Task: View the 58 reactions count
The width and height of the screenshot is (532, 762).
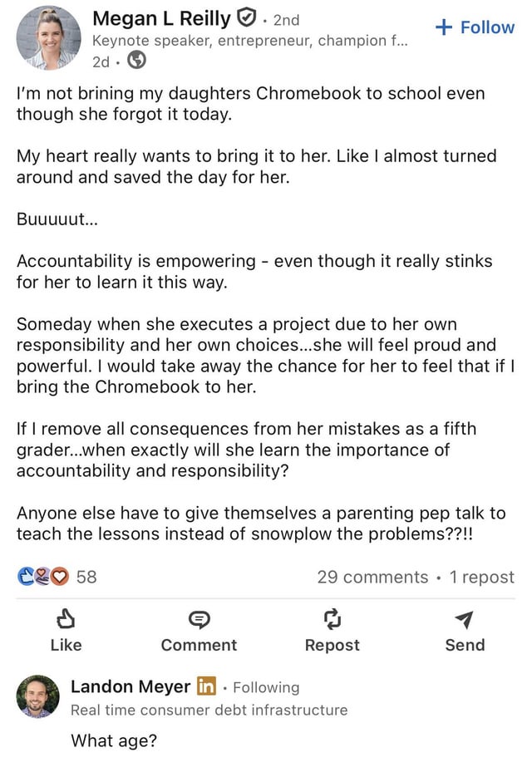Action: [x=86, y=577]
